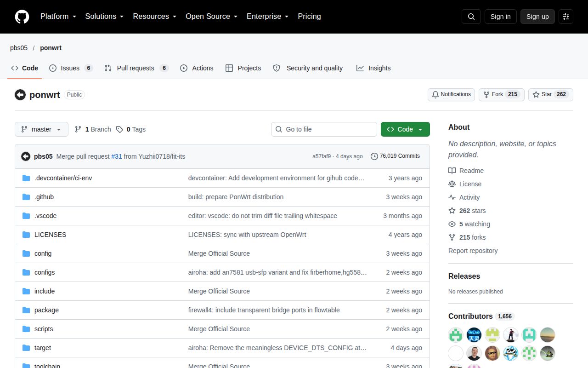588x368 pixels.
Task: Click the star icon next to 262 stars
Action: click(452, 211)
